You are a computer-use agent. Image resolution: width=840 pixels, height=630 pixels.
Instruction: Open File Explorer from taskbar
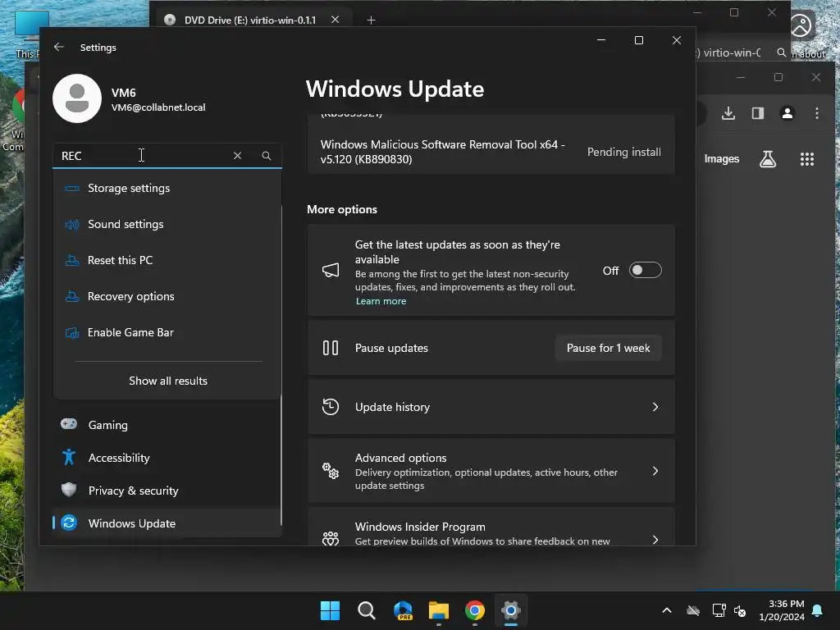439,610
